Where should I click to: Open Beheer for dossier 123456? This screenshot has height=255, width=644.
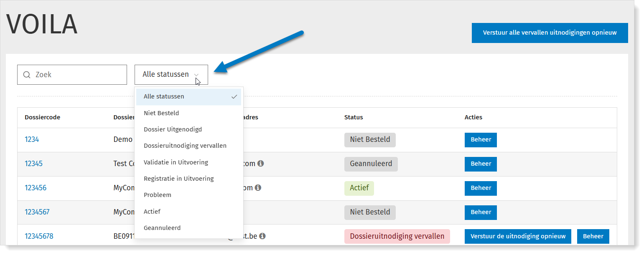[x=481, y=188]
